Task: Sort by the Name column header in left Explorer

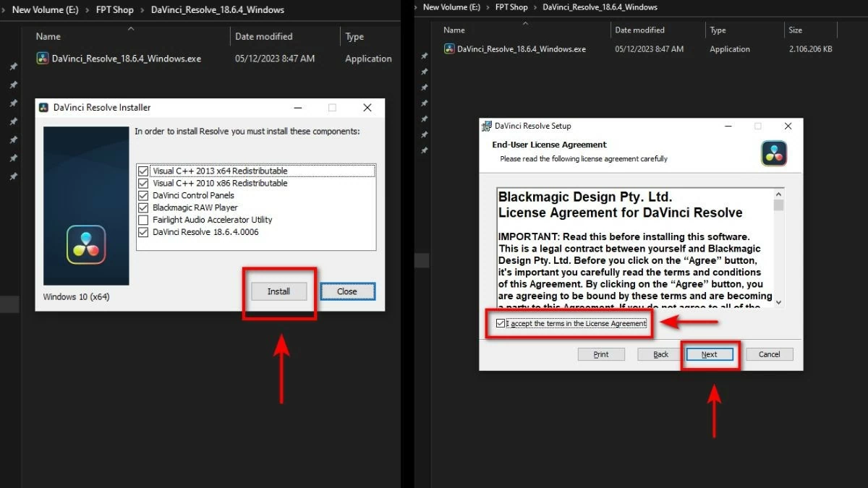Action: (x=48, y=36)
